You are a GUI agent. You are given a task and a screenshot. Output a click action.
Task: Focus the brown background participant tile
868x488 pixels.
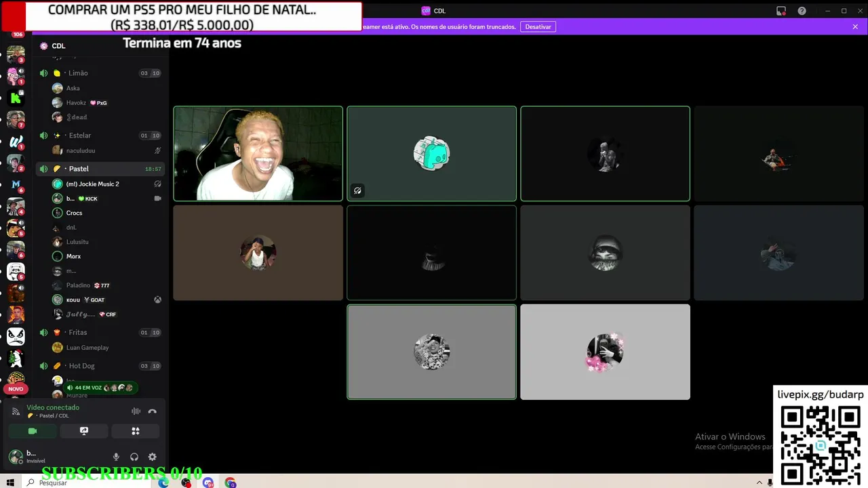tap(258, 253)
